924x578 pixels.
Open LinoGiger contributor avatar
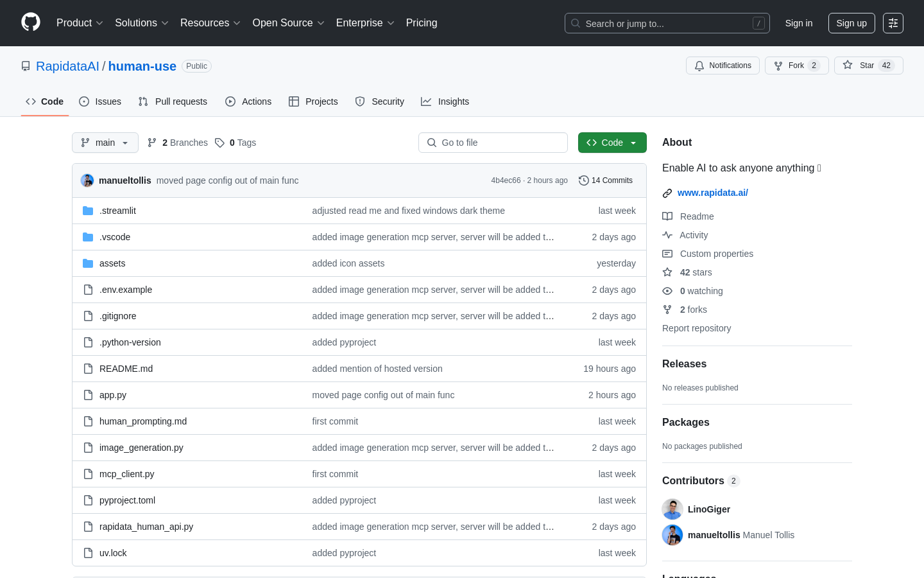pos(672,509)
